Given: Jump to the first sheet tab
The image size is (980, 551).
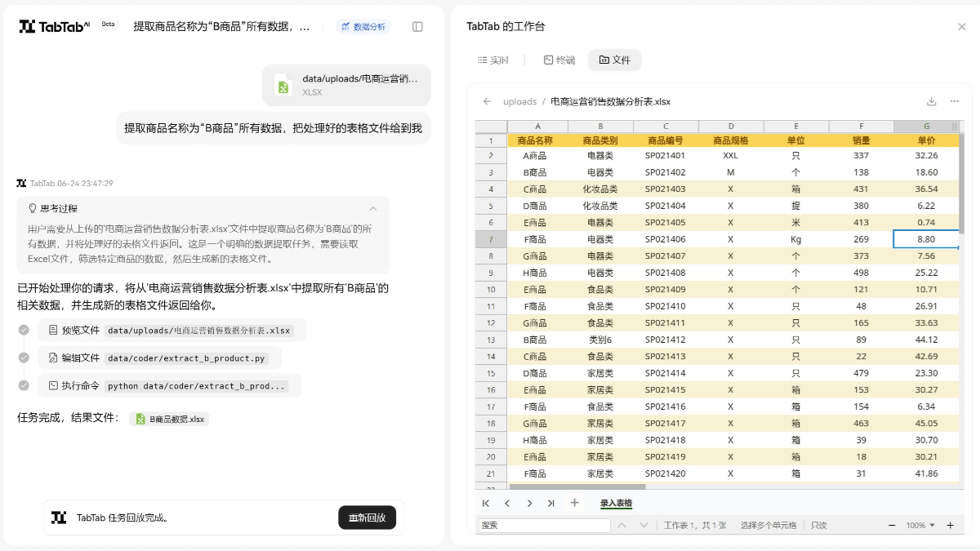Looking at the screenshot, I should tap(486, 504).
